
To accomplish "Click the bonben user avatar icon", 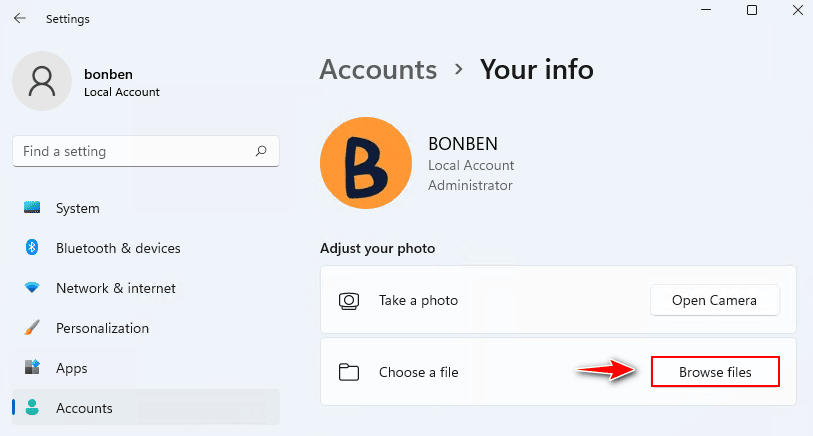I will (42, 82).
